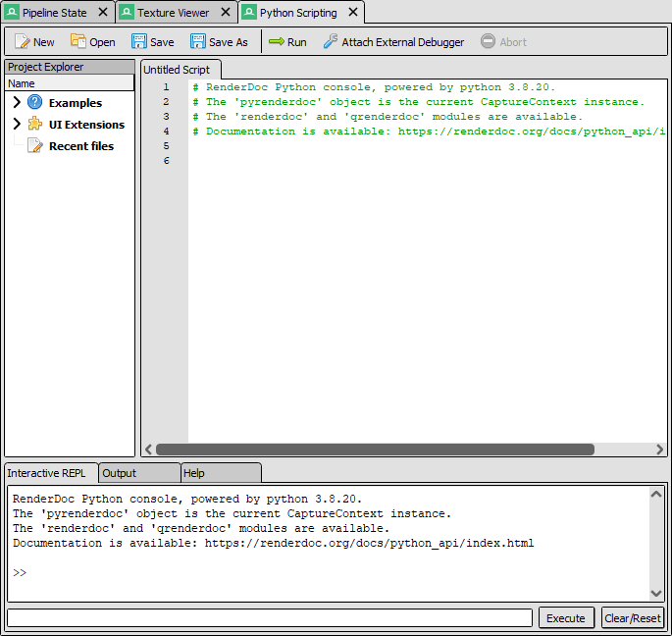Click line number 5 in the gutter
This screenshot has width=672, height=636.
(167, 146)
